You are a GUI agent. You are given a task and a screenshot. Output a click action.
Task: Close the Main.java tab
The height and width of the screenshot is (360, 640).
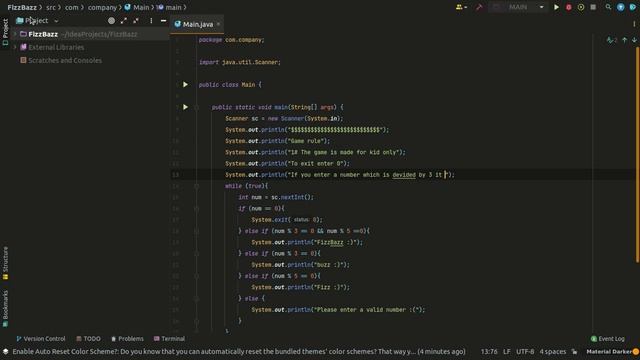218,24
